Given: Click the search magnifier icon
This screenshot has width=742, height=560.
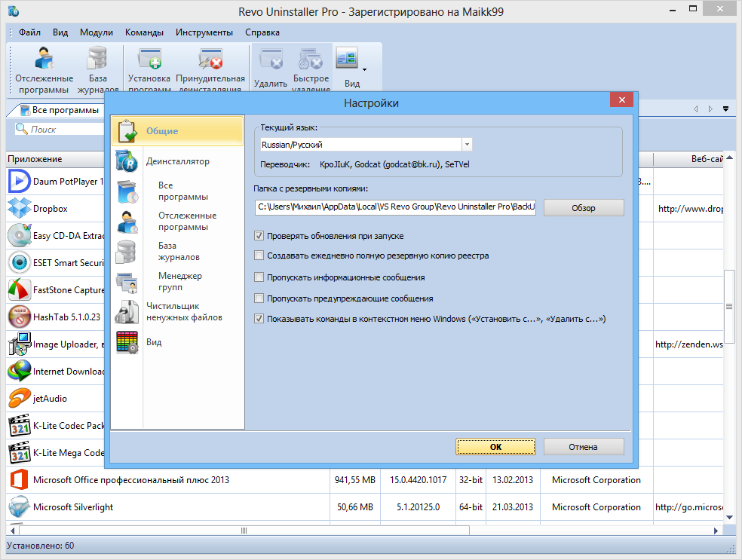Looking at the screenshot, I should 21,129.
